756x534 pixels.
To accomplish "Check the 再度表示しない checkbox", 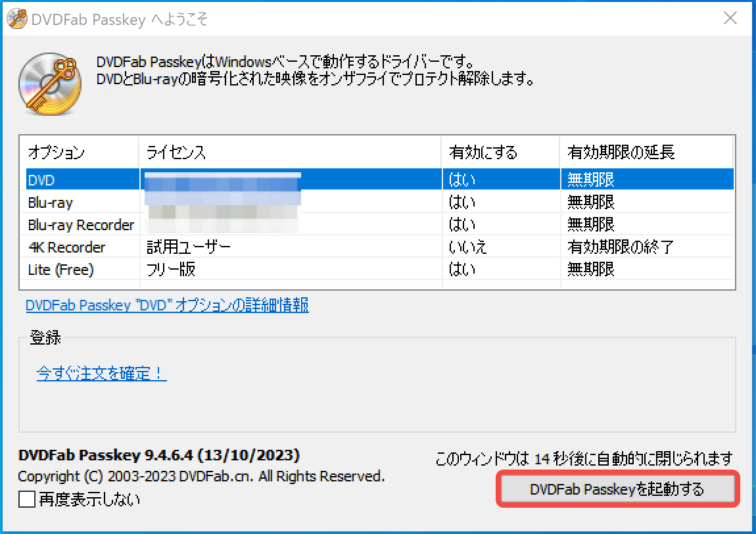I will pyautogui.click(x=27, y=498).
